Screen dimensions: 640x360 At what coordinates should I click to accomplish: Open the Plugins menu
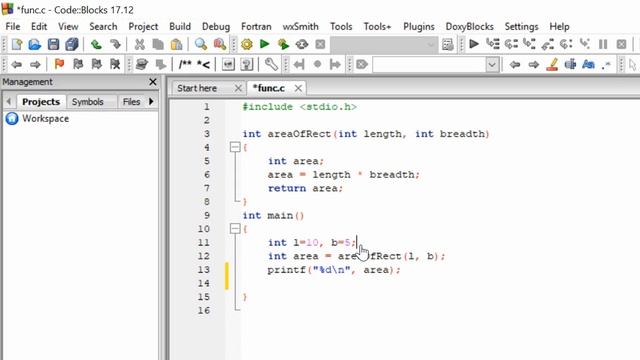pos(419,27)
